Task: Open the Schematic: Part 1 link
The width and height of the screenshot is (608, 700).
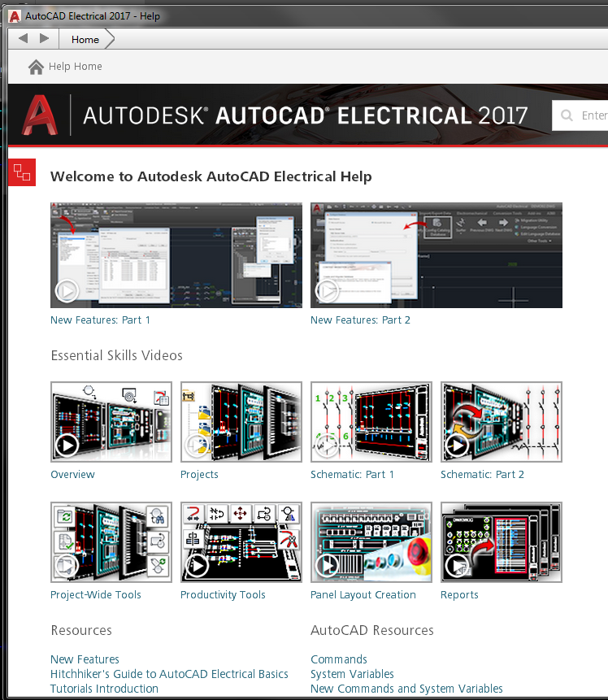Action: tap(352, 475)
